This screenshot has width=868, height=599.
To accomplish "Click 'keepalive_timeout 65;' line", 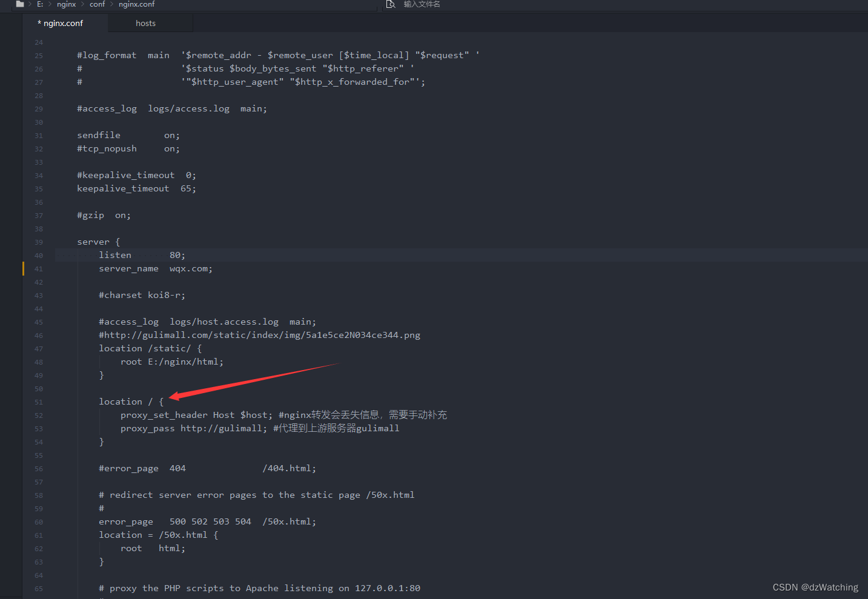I will (x=137, y=188).
